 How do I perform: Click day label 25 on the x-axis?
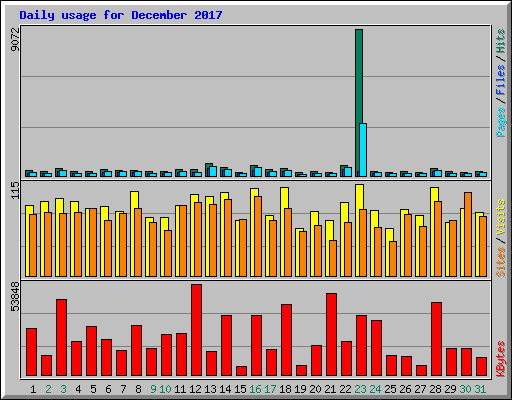pyautogui.click(x=390, y=389)
